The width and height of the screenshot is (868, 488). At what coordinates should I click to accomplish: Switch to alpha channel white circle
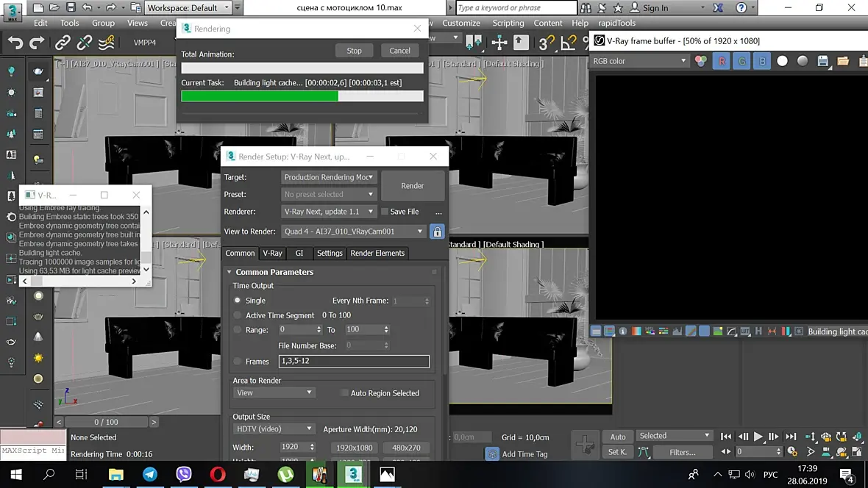[x=782, y=62]
